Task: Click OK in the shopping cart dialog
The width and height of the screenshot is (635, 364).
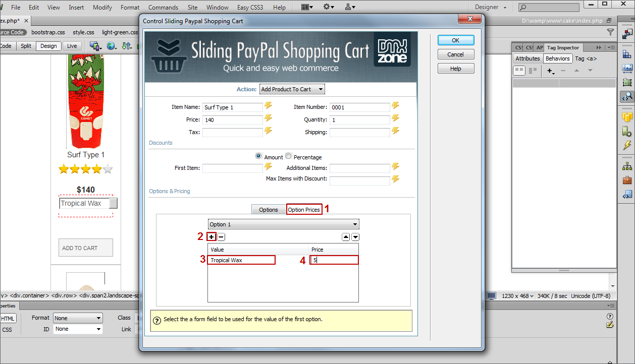Action: 456,40
